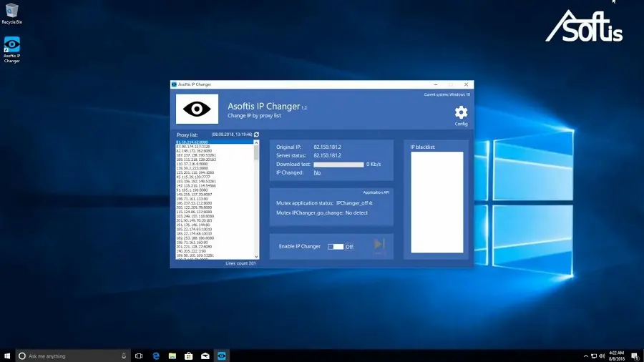Click the proxy list timestamp 08.08.2018

click(232, 134)
